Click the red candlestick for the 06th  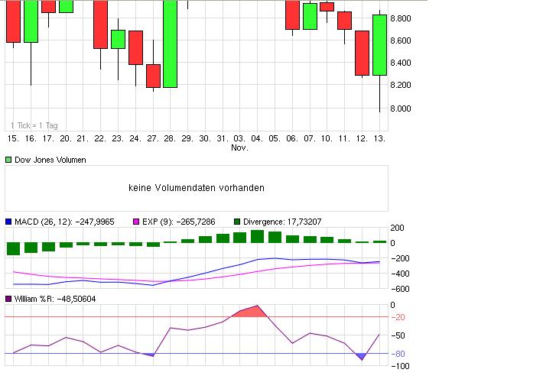pos(292,15)
